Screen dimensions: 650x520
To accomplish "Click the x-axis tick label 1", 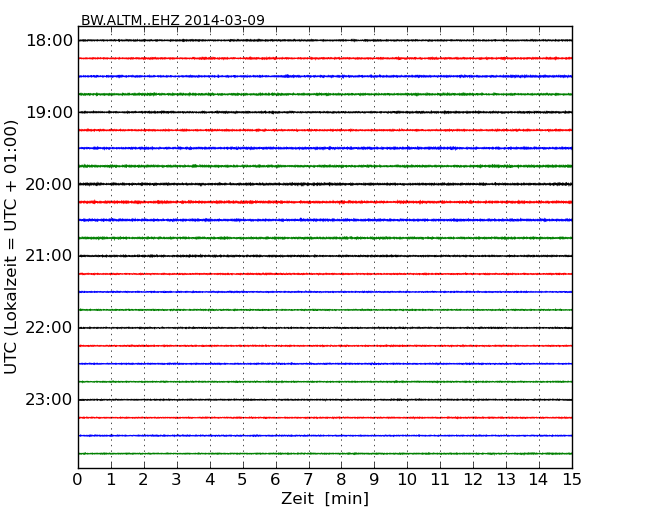I will (x=111, y=479).
